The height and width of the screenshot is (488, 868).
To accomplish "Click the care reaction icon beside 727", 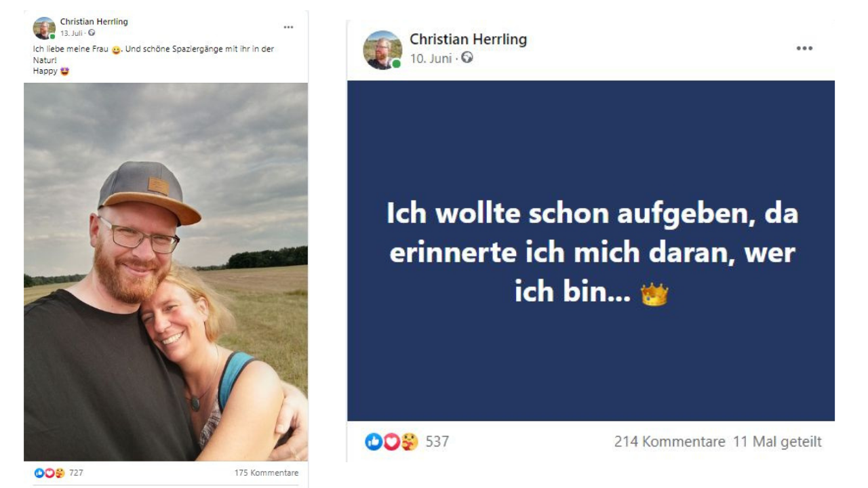I will pos(60,473).
